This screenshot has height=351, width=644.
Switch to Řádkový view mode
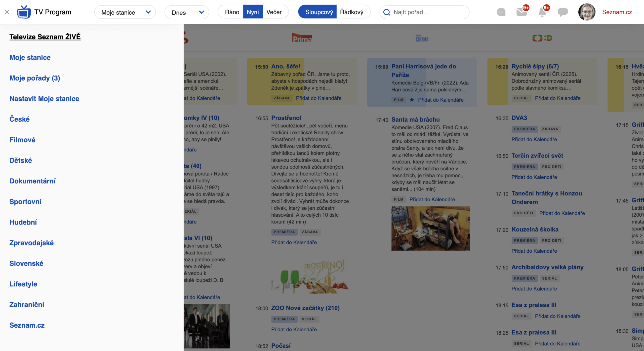tap(352, 12)
